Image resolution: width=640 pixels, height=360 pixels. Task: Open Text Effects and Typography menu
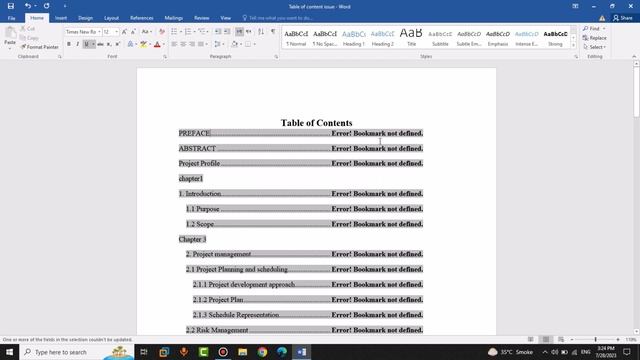pos(131,44)
